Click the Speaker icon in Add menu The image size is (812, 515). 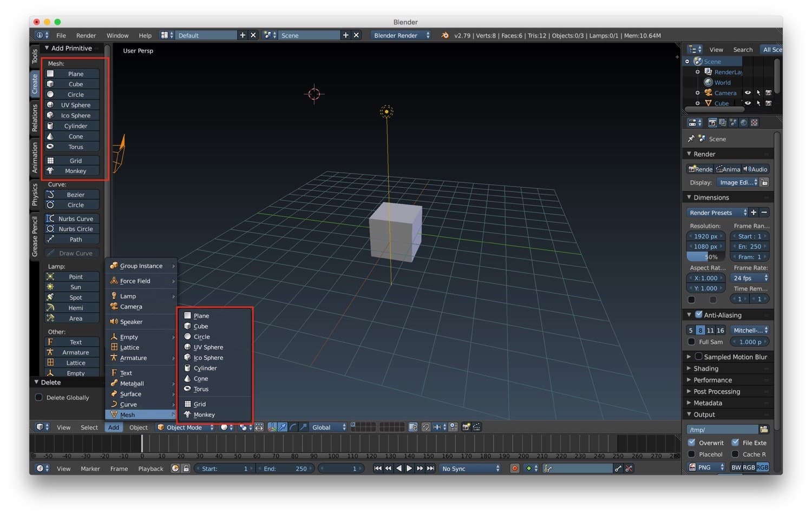pos(114,322)
